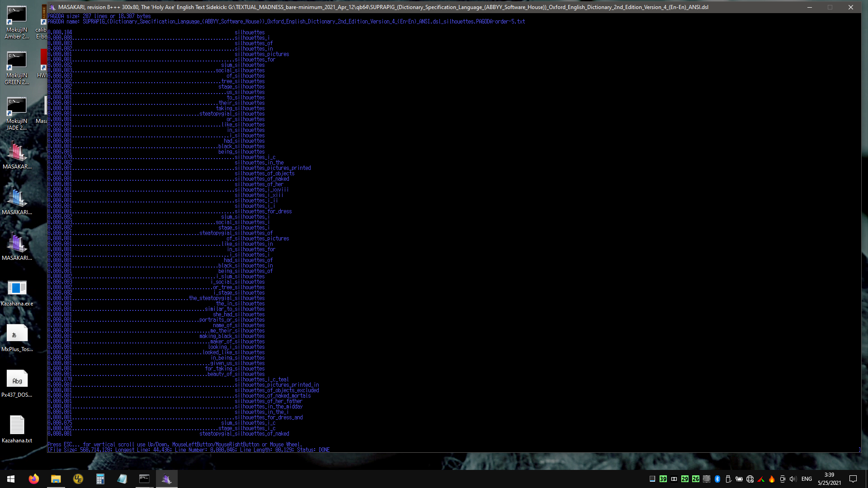
Task: Click the Bluetooth tray icon
Action: point(717,479)
